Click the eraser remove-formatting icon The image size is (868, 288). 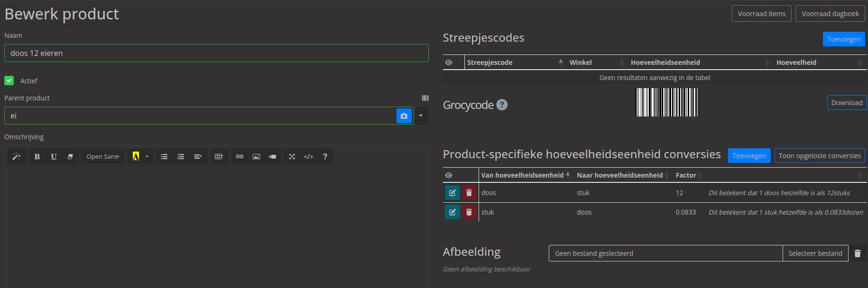[x=70, y=157]
